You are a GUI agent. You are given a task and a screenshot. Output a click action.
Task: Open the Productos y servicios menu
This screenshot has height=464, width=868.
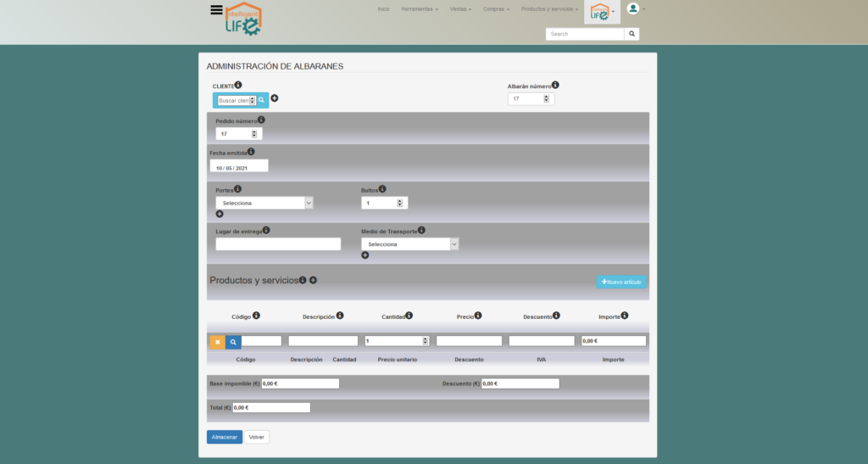point(549,9)
